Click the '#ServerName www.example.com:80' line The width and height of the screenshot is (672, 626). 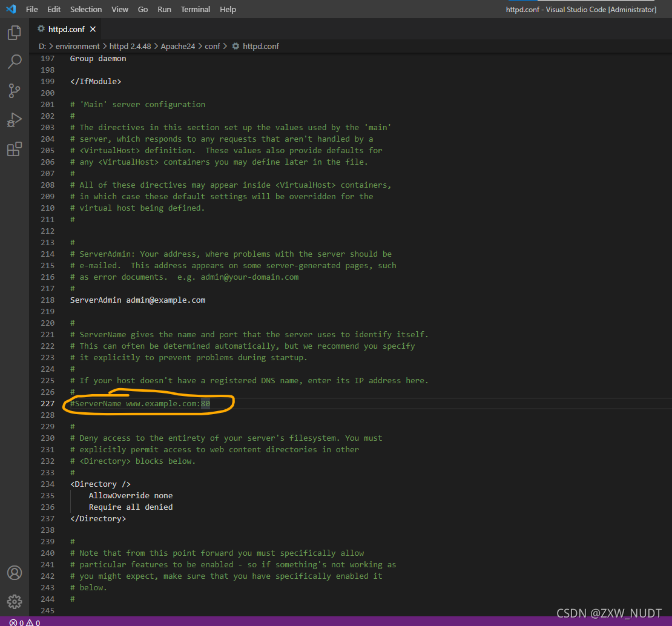[140, 404]
